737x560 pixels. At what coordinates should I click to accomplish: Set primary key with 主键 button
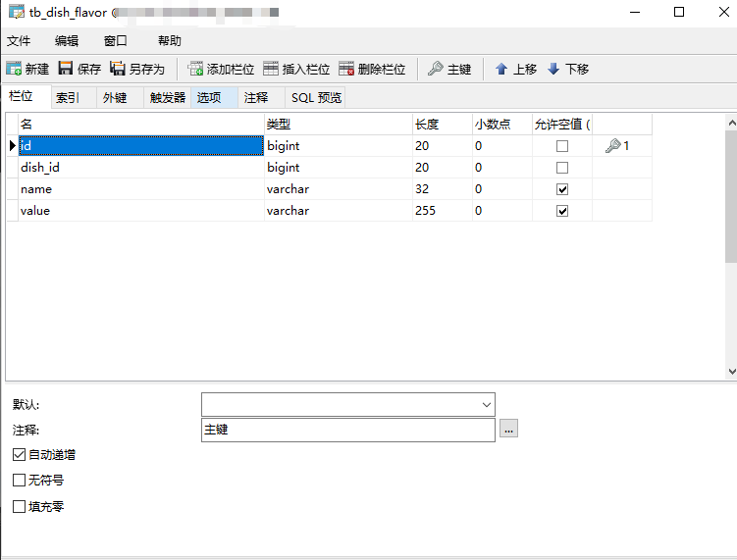449,69
